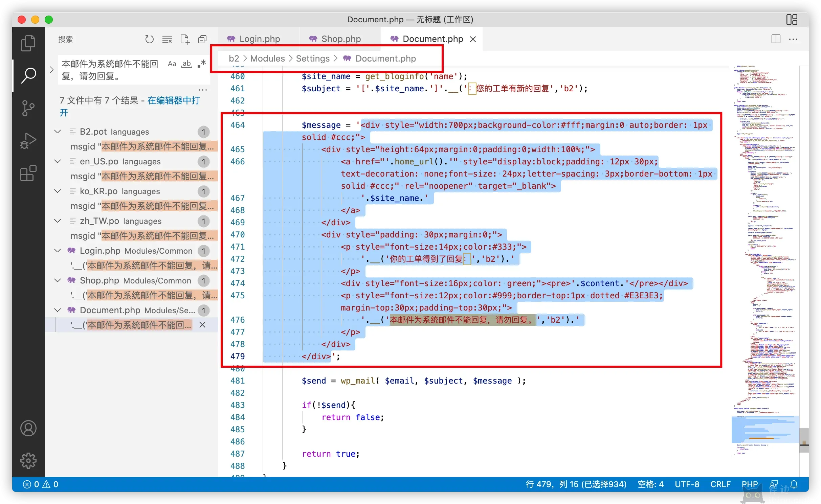Change line ending CRLF setting
This screenshot has height=504, width=821.
[720, 484]
